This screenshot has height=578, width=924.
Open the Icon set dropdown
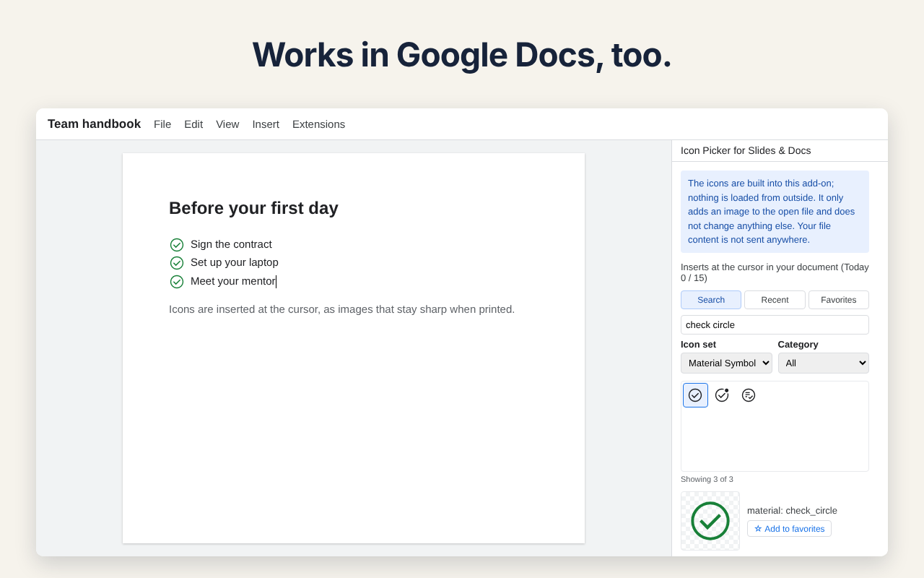coord(726,363)
